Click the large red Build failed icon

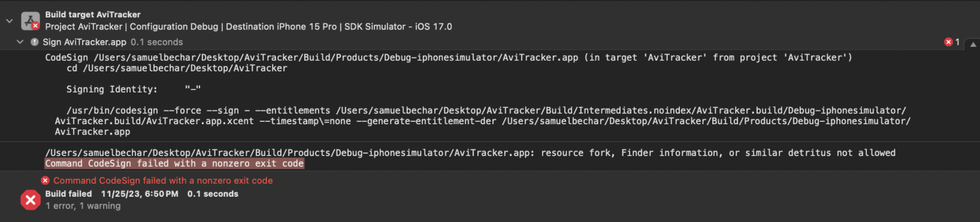[x=31, y=200]
